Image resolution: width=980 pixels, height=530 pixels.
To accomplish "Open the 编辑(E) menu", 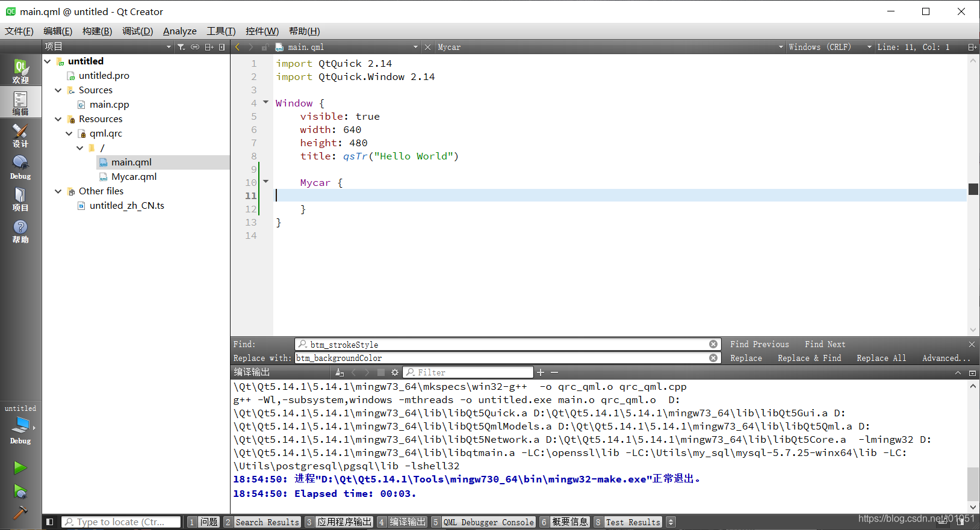I will click(58, 31).
